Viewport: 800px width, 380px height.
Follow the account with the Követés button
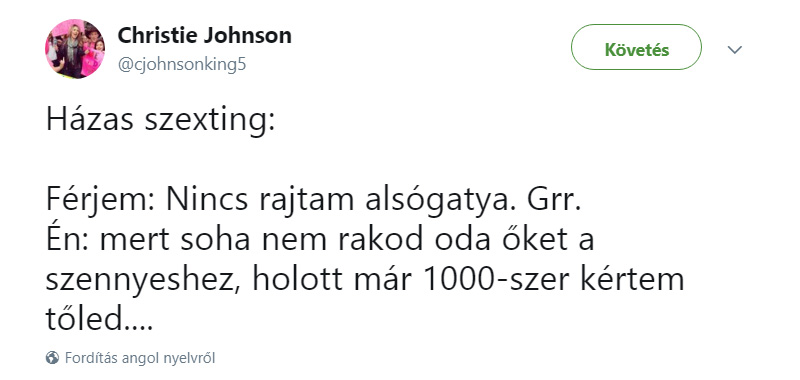click(636, 47)
